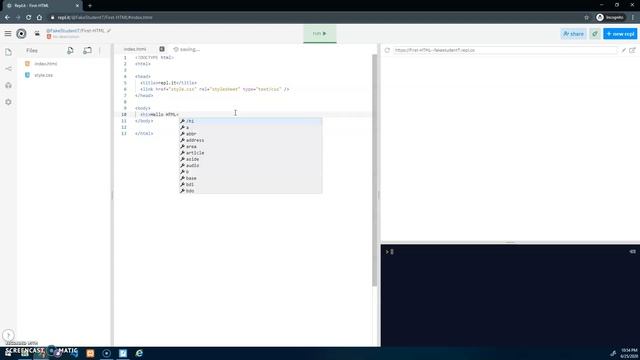The width and height of the screenshot is (640, 360).
Task: Click the new repl button
Action: coord(620,34)
